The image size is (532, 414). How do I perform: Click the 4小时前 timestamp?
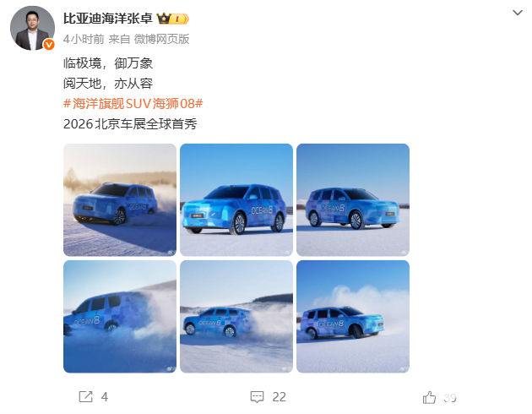pos(84,39)
